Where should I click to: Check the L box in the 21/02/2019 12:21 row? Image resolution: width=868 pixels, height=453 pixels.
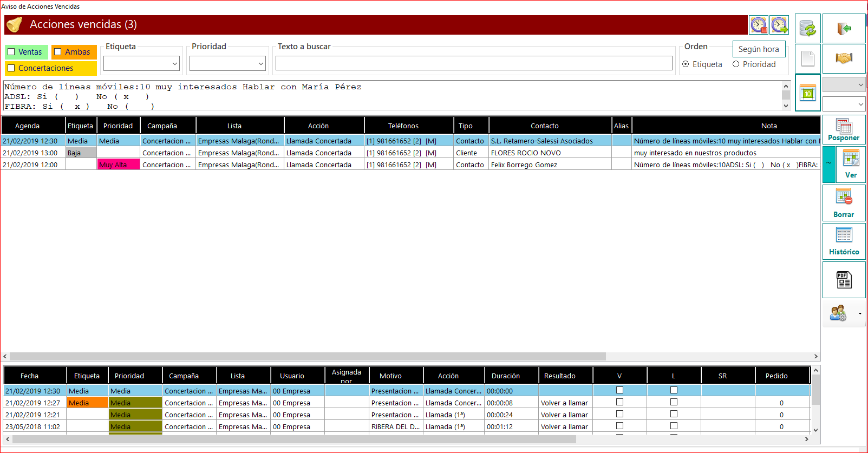point(674,414)
